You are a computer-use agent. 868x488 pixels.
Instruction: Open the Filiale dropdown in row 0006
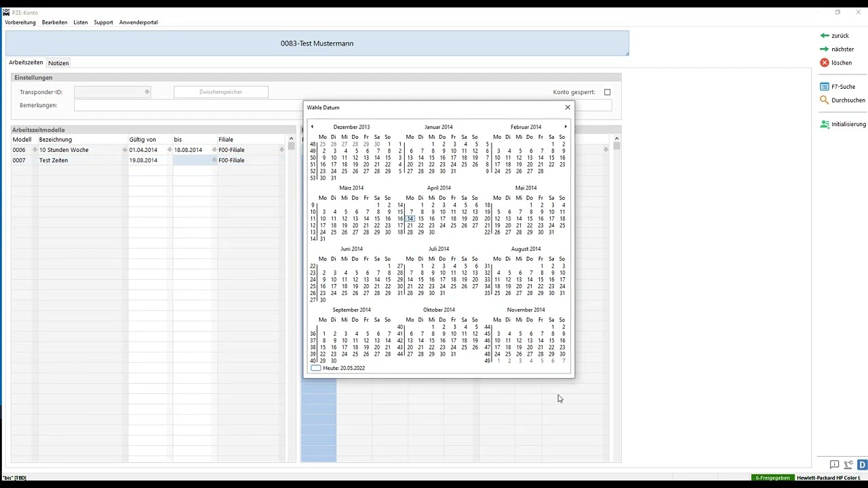point(282,150)
